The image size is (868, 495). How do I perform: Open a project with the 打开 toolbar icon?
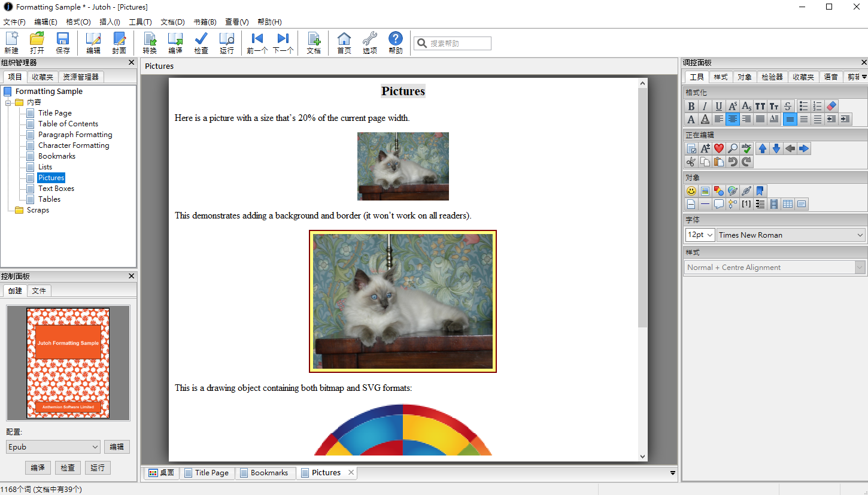point(37,43)
